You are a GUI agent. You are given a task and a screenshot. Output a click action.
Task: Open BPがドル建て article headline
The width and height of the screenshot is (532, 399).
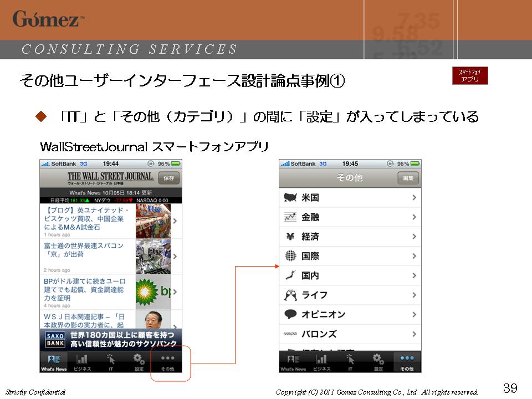(84, 289)
